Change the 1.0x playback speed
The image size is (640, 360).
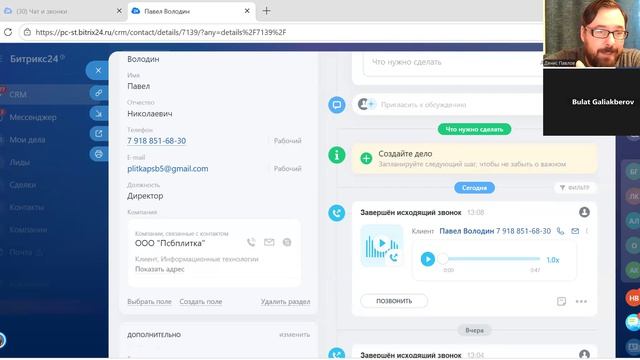pyautogui.click(x=553, y=260)
